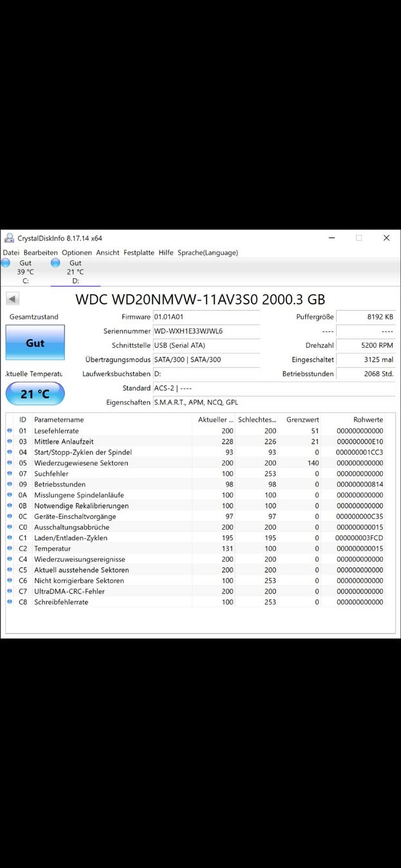
Task: Select the Wiederzugewiesene Sektoren parameter name
Action: tap(81, 463)
